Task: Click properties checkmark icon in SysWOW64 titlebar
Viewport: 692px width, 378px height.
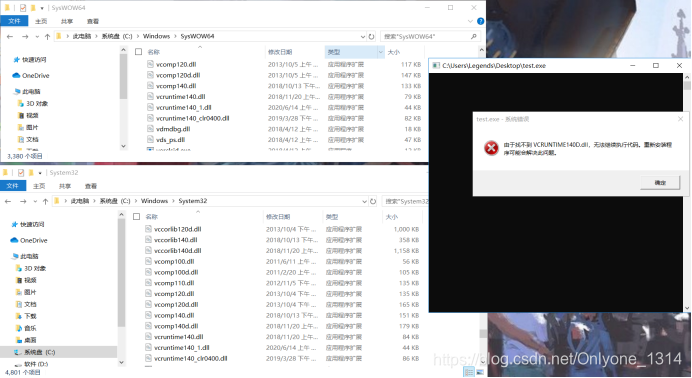Action: (23, 8)
